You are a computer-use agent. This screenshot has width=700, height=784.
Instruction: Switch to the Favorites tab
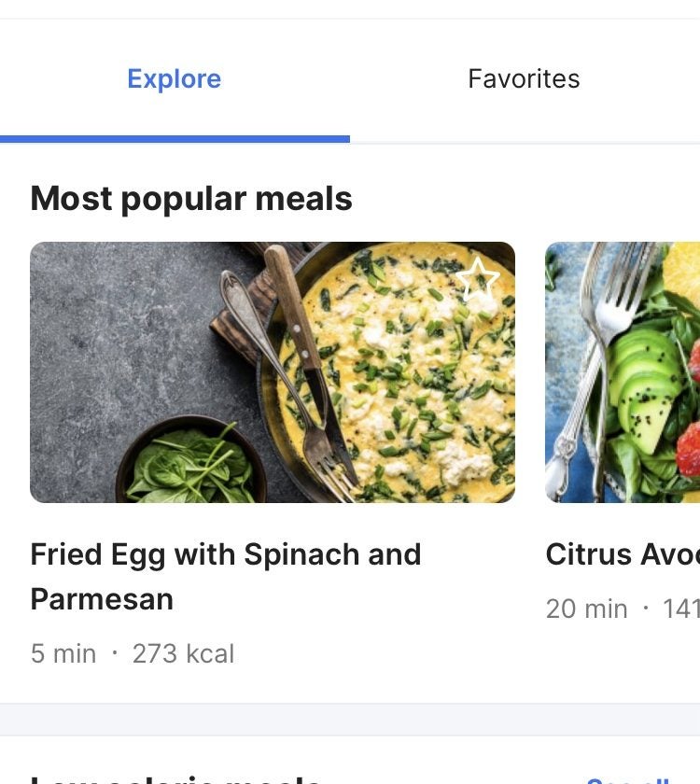pyautogui.click(x=524, y=78)
